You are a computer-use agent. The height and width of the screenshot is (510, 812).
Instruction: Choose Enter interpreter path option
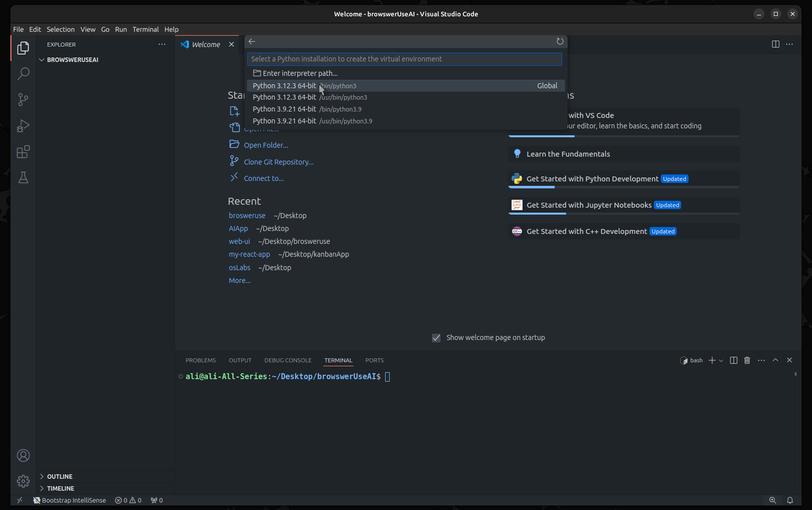(x=406, y=73)
